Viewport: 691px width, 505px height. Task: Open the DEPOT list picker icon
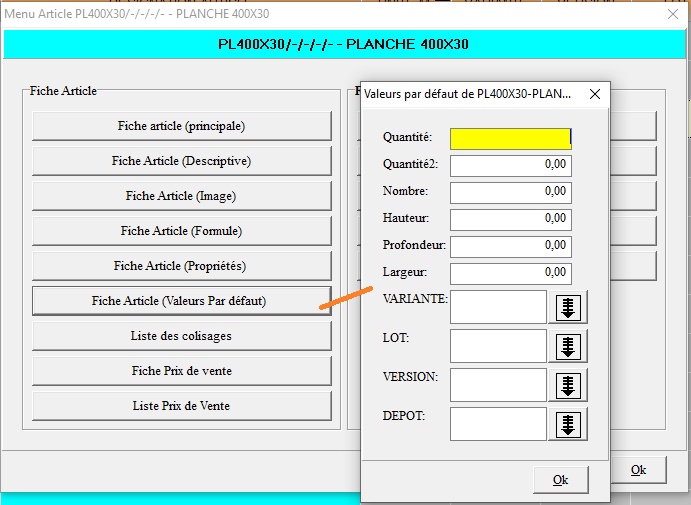pyautogui.click(x=568, y=424)
